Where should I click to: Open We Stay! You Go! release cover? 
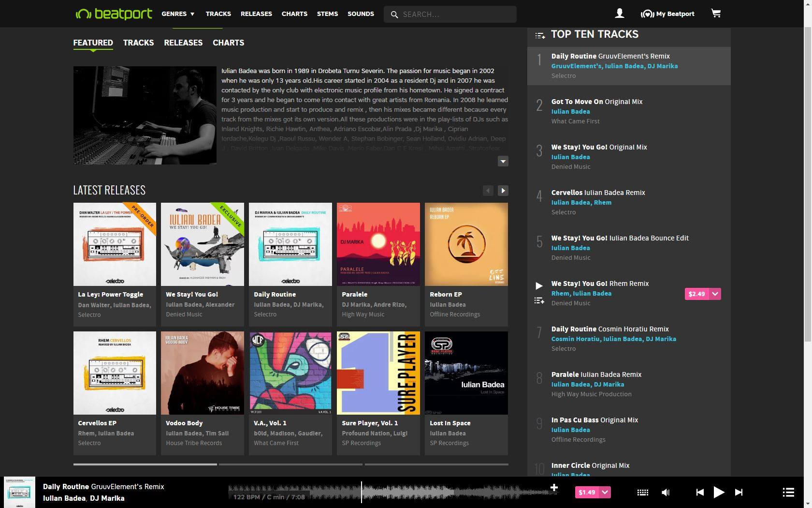pyautogui.click(x=203, y=244)
